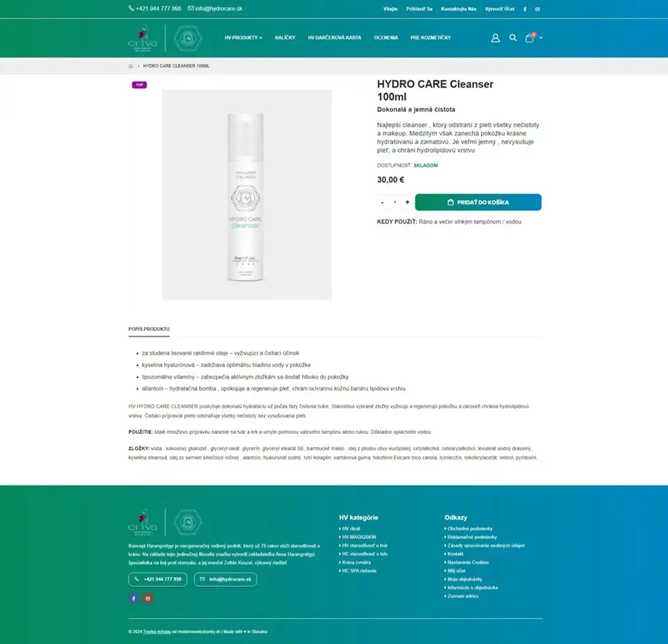Click the footer Instagram square icon
This screenshot has height=644, width=668.
[x=148, y=598]
